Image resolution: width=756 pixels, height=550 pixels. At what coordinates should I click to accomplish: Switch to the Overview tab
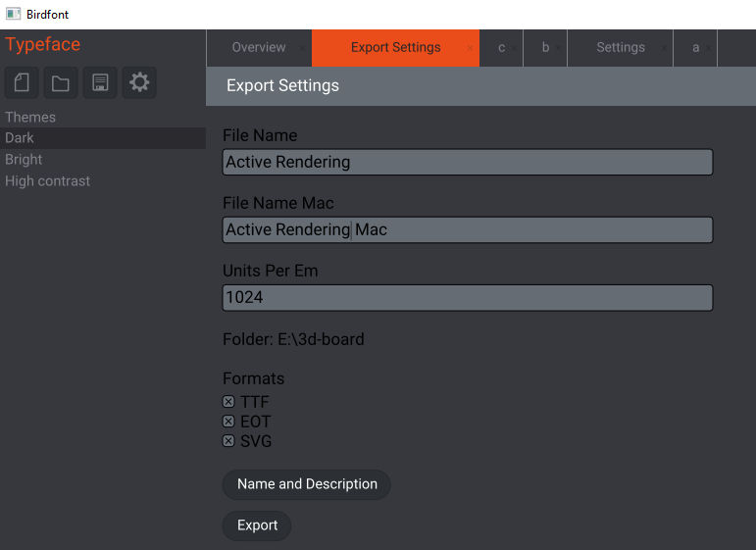(x=258, y=47)
